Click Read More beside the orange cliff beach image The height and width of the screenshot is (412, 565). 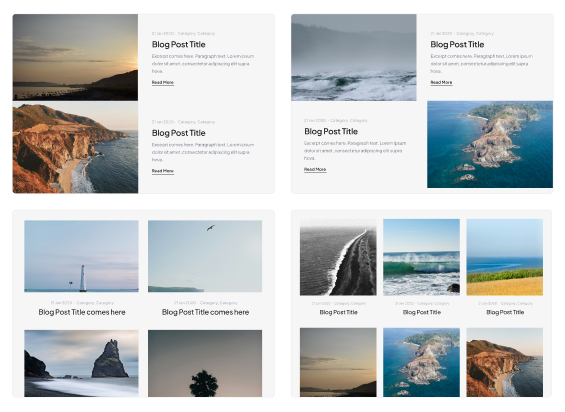(x=163, y=171)
